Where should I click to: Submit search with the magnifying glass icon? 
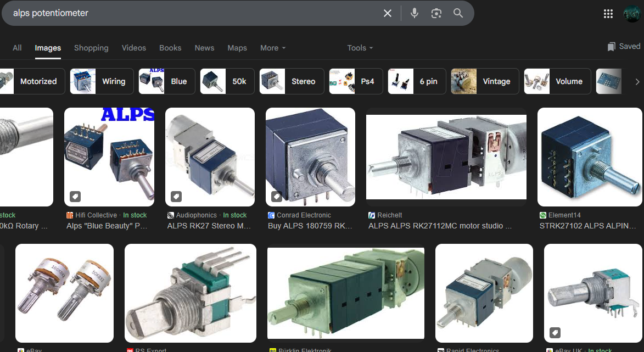[x=458, y=13]
